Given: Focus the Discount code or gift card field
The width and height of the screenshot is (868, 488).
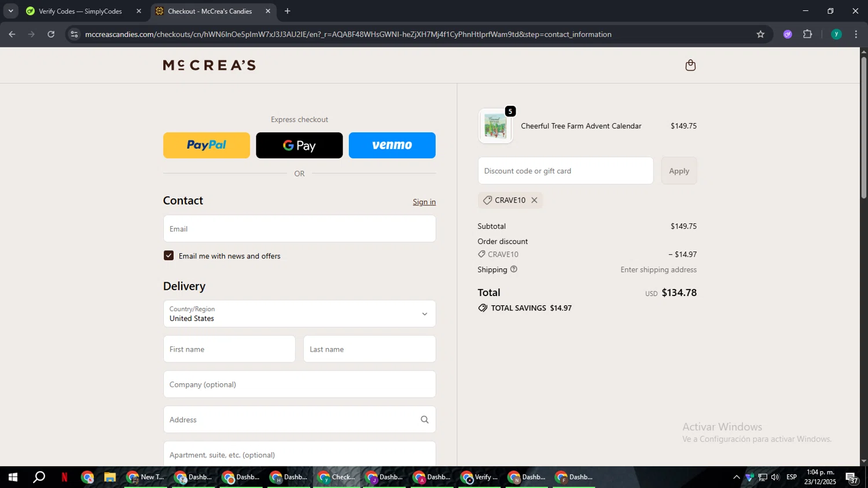Looking at the screenshot, I should click(565, 171).
